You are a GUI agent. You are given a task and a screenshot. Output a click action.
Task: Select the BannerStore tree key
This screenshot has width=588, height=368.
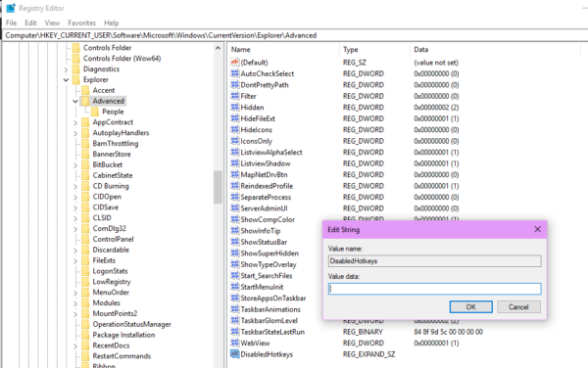coord(112,155)
